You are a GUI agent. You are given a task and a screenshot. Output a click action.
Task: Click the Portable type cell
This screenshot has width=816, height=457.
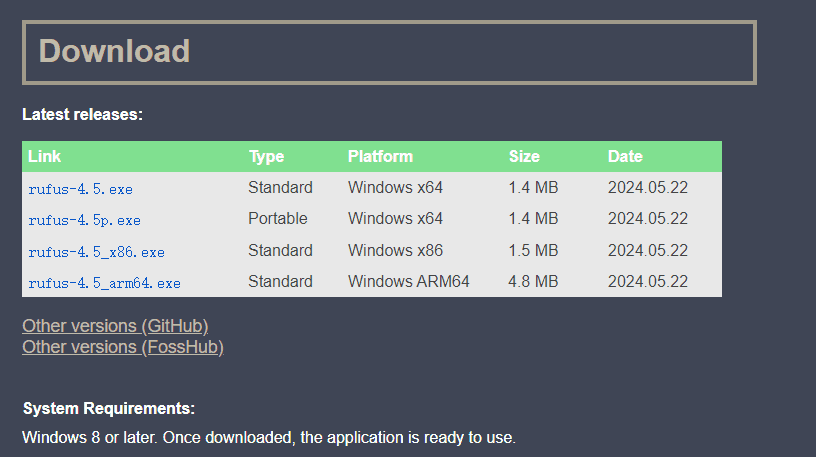tap(278, 219)
